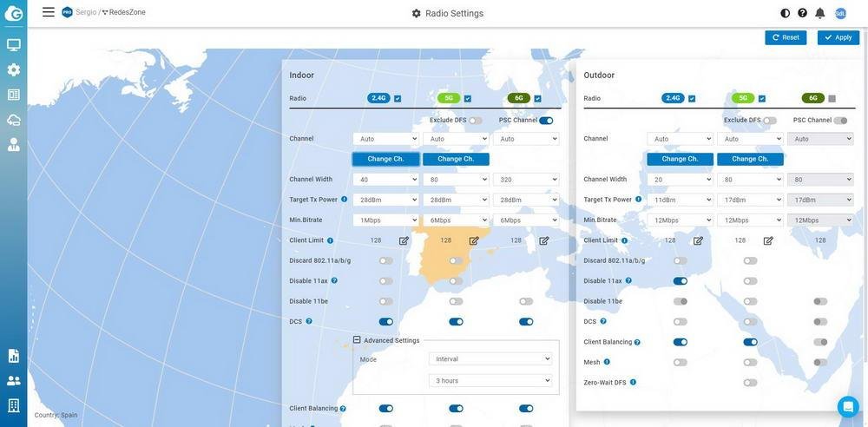Edit Indoor 5G client limit
Screen dimensions: 868x427
coord(474,240)
